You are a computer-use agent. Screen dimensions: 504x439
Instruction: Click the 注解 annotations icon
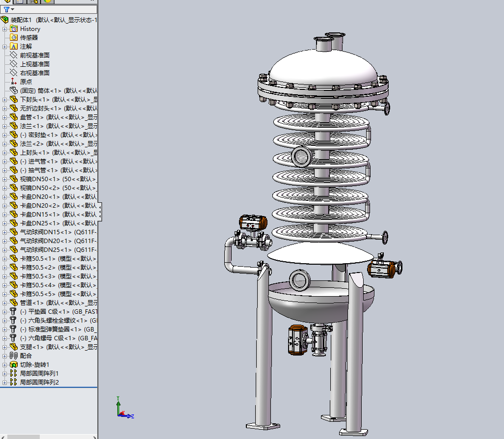click(14, 46)
